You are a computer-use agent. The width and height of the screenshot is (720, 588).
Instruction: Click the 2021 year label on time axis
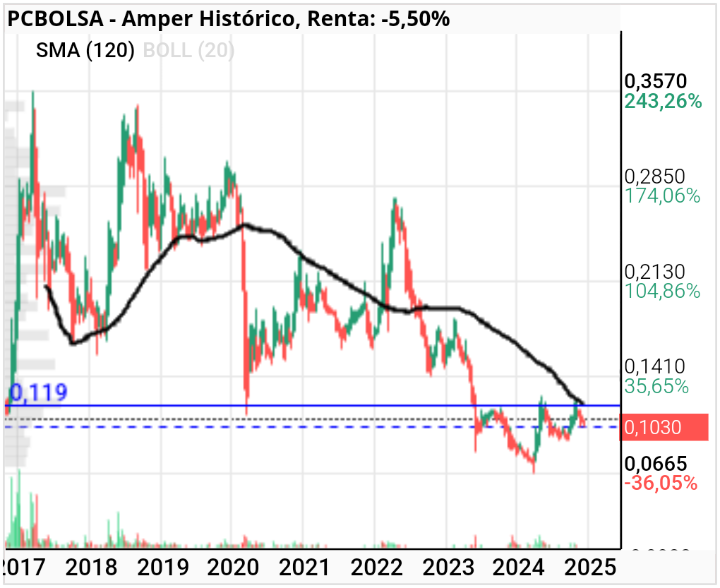304,568
